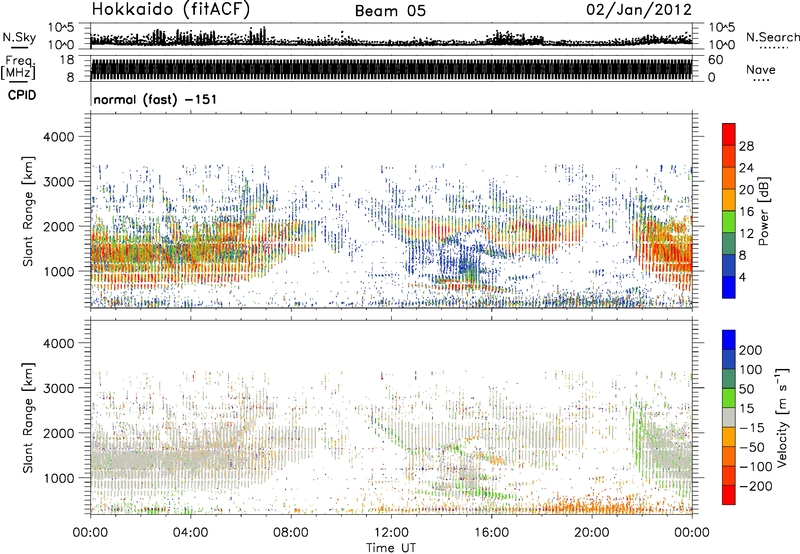800x554 pixels.
Task: Click the '18' frequency tick label
Action: [x=67, y=60]
